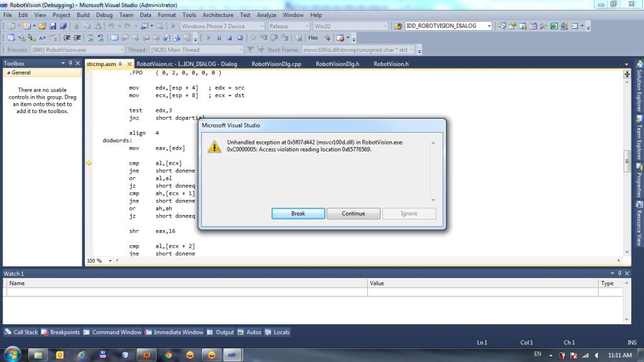The image size is (644, 362).
Task: Open the Build menu
Action: tap(83, 15)
